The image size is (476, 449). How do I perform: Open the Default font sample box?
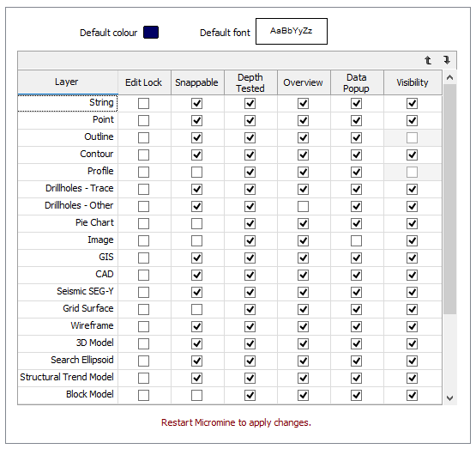[x=292, y=31]
